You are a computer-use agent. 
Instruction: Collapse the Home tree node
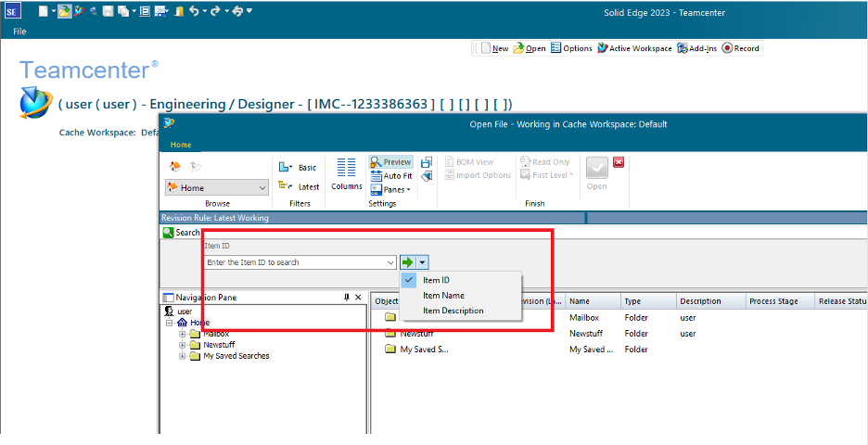[169, 323]
